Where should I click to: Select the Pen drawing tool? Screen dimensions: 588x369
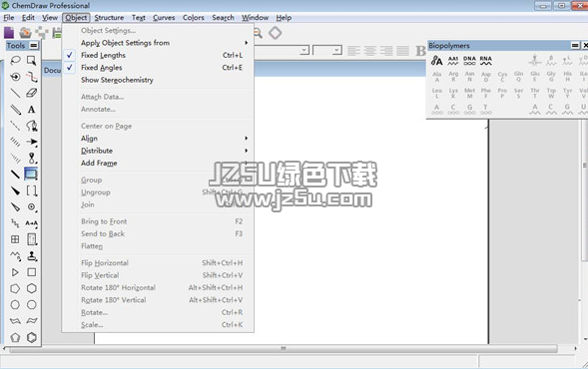point(32,126)
